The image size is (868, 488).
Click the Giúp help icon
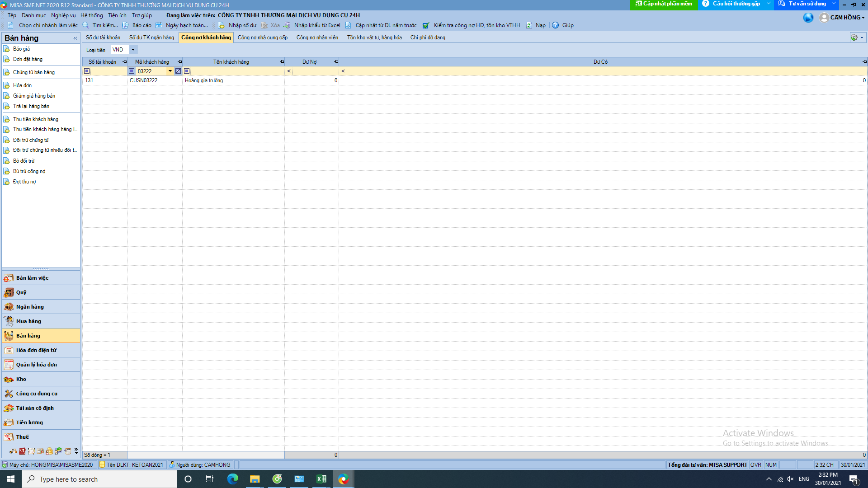click(x=555, y=25)
